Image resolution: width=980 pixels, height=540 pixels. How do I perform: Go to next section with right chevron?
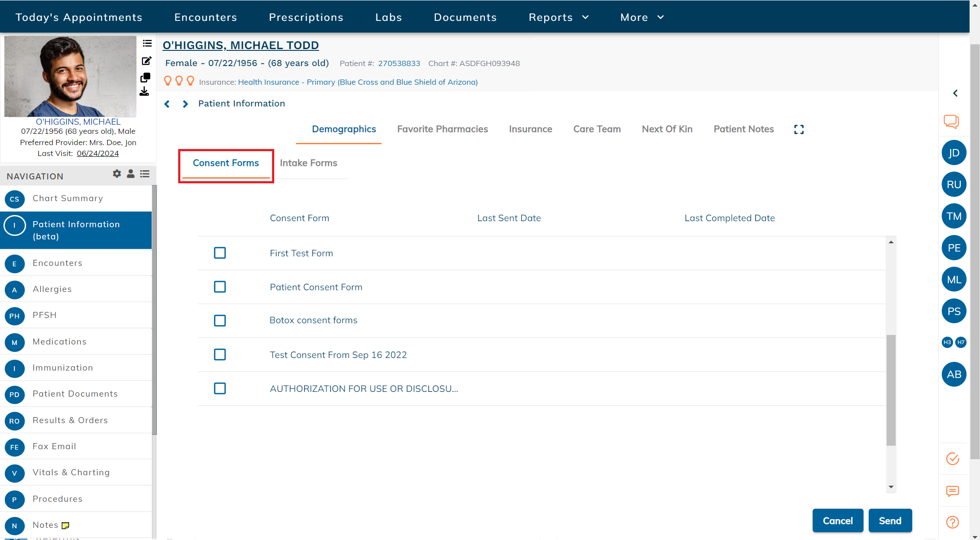[x=185, y=104]
